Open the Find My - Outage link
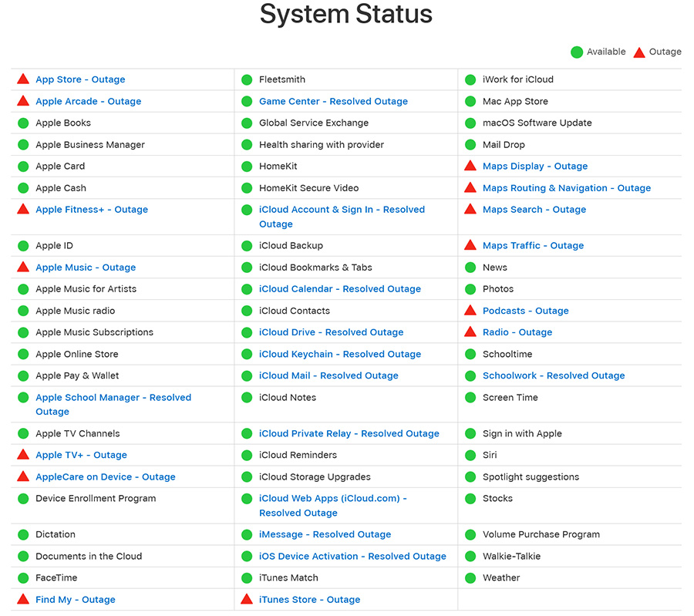694x616 pixels. [x=75, y=599]
